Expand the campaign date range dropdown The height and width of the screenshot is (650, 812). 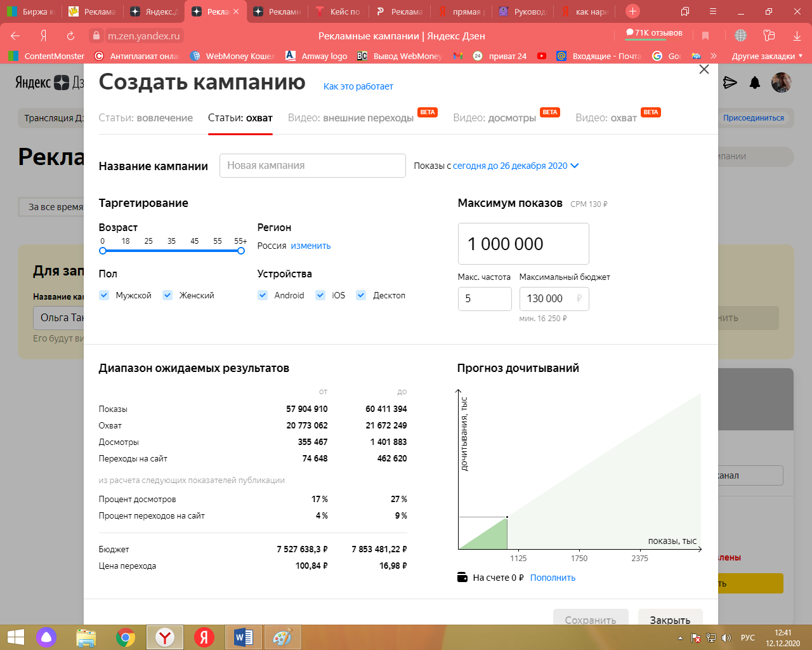[575, 166]
